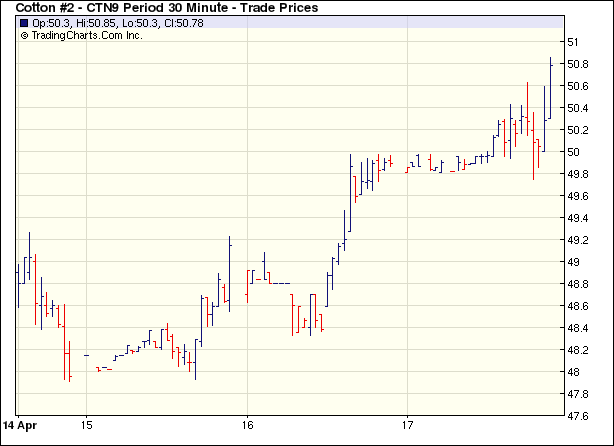Click the 48 price axis label
This screenshot has width=614, height=446.
click(573, 372)
